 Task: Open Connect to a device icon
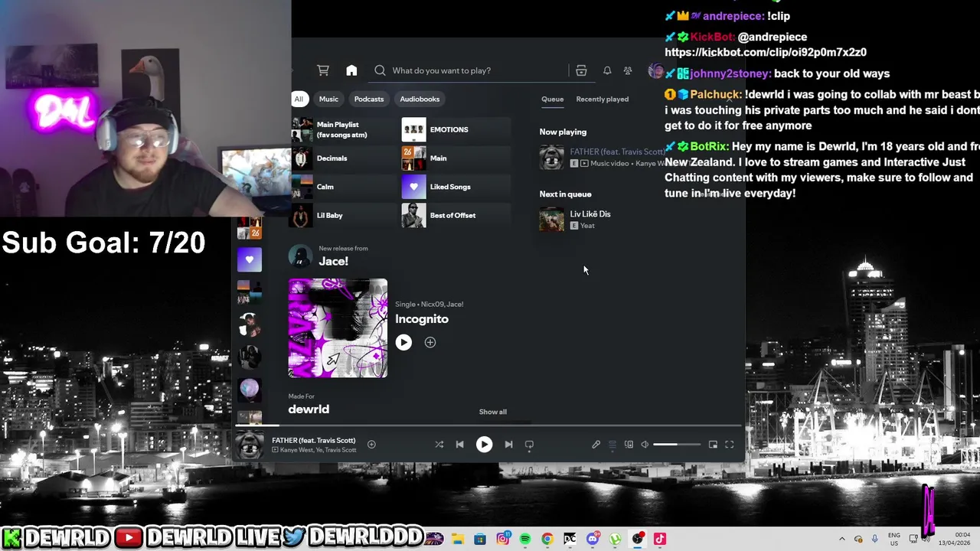point(629,444)
